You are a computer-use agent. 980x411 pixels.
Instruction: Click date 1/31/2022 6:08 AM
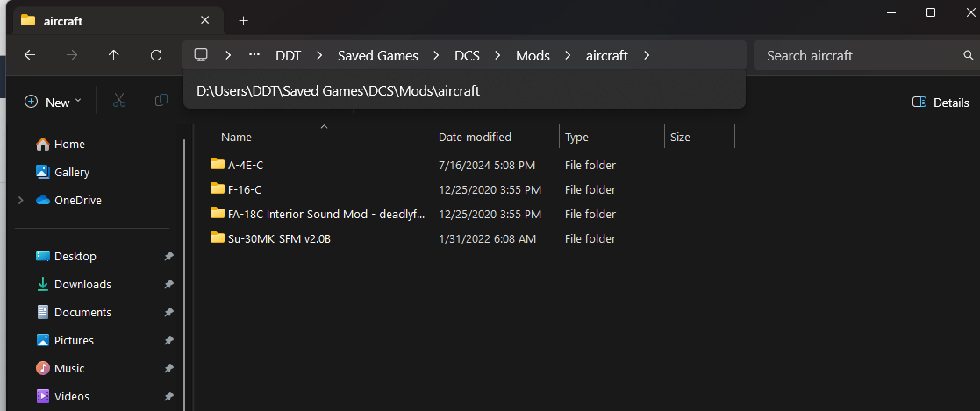(x=488, y=238)
